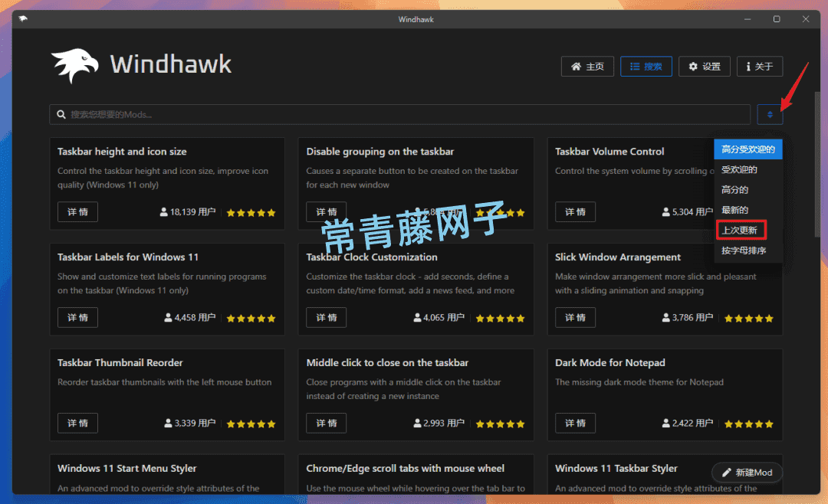
Task: Click Disable grouping on the taskbar title
Action: (x=379, y=152)
